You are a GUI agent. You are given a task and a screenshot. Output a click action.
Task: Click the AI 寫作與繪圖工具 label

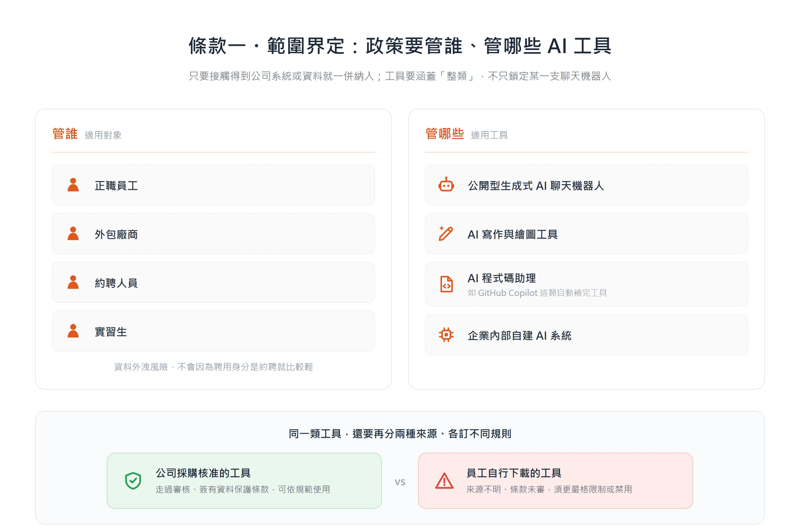[x=512, y=234]
